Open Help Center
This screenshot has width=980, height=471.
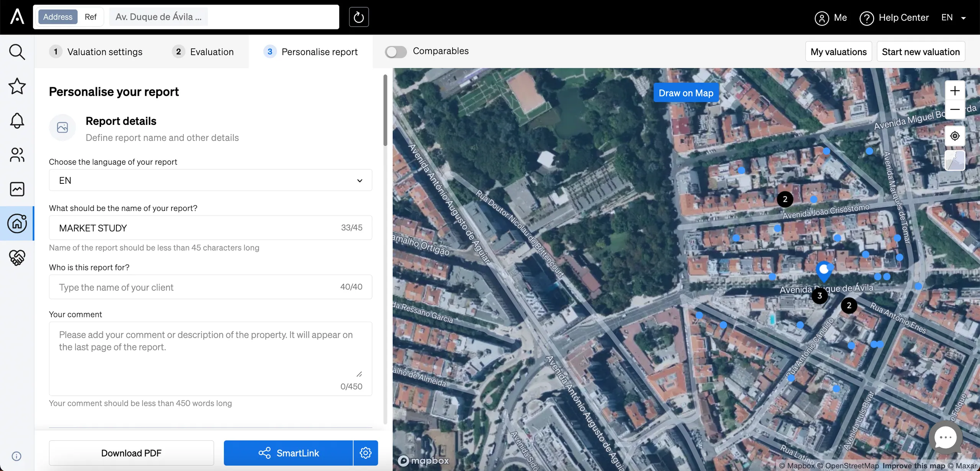tap(894, 18)
